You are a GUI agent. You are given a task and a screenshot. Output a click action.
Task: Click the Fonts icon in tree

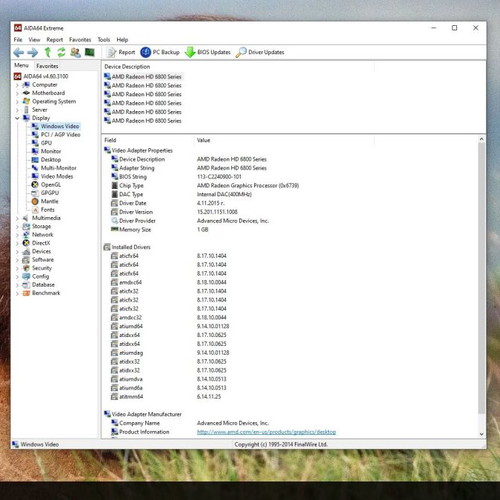[35, 210]
